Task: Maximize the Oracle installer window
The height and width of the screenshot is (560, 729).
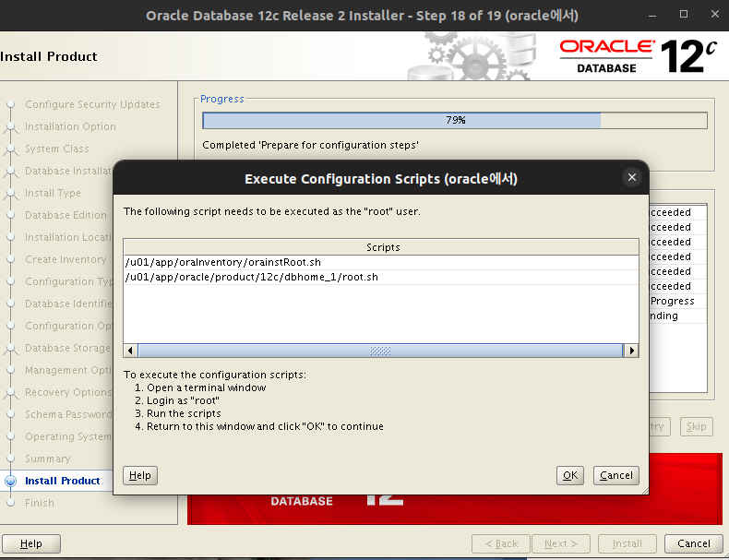Action: [684, 15]
